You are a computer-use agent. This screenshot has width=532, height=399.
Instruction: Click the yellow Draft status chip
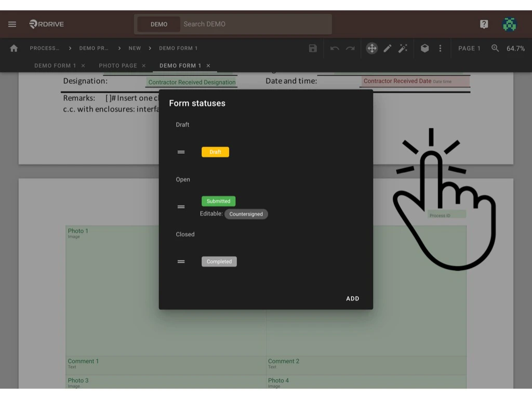pyautogui.click(x=215, y=152)
